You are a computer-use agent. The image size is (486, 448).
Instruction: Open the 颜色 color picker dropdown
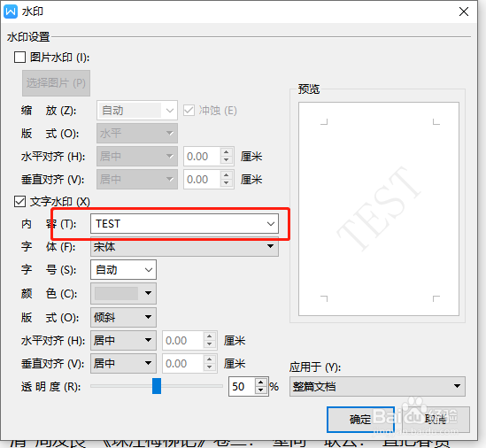click(x=123, y=293)
